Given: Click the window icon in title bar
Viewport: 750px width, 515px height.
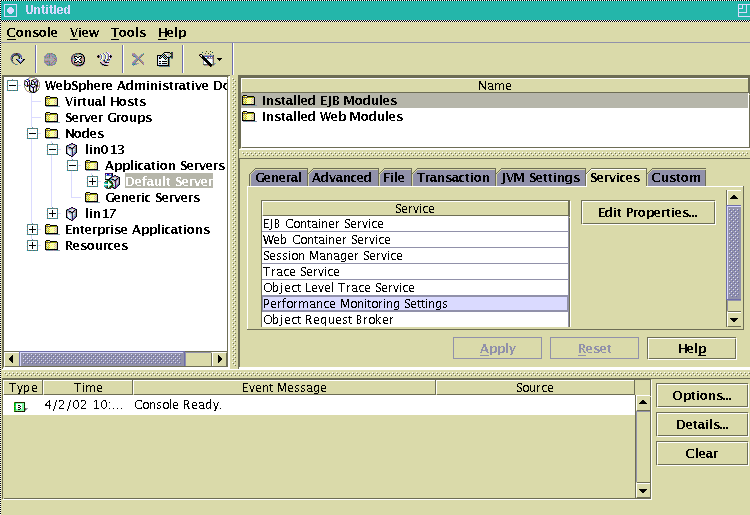Looking at the screenshot, I should click(11, 10).
